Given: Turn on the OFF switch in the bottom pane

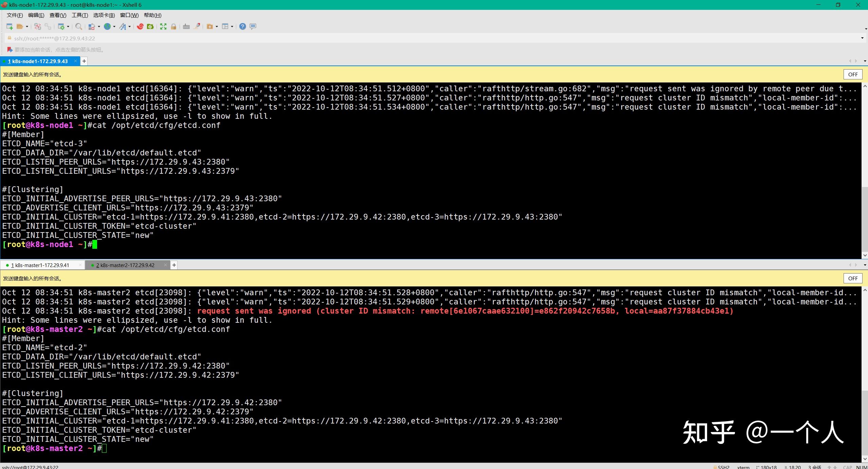Looking at the screenshot, I should (852, 278).
